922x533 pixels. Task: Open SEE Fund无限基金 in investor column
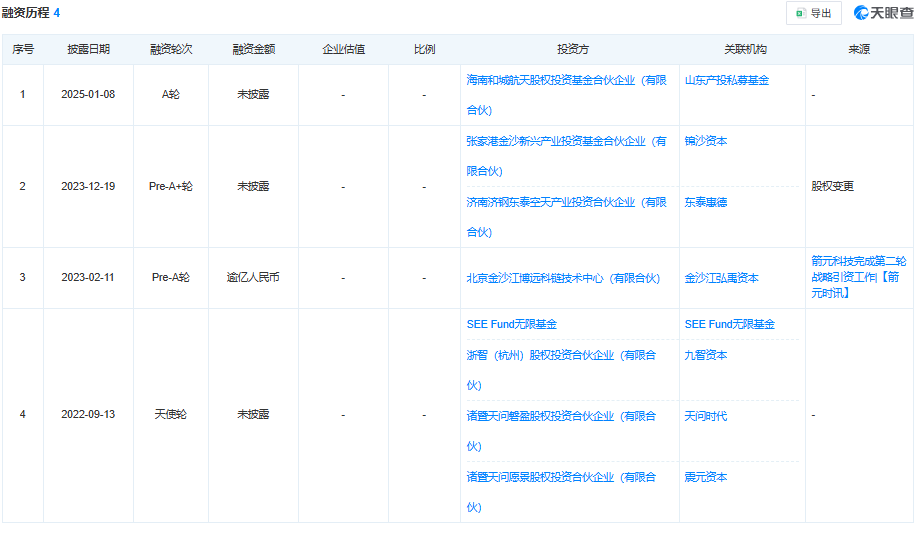[511, 325]
